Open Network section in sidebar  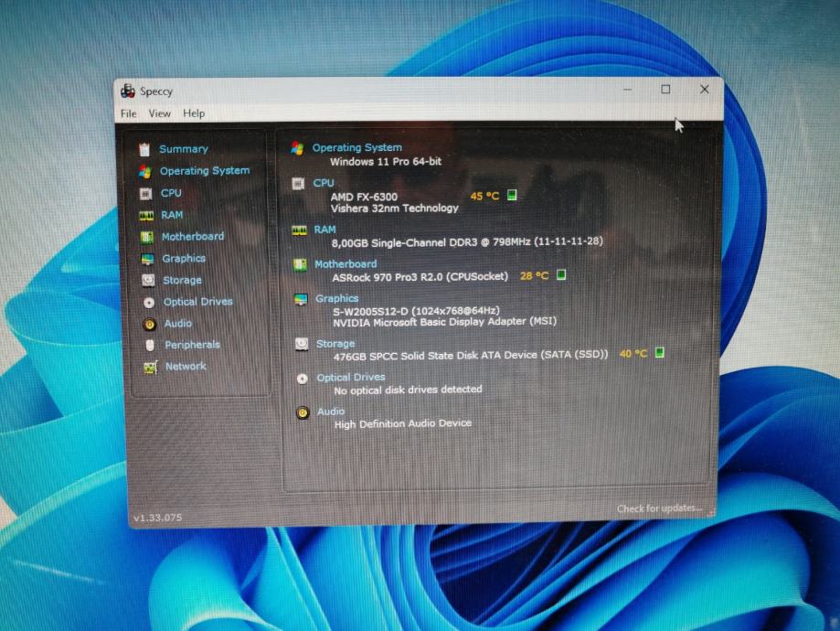(x=186, y=366)
